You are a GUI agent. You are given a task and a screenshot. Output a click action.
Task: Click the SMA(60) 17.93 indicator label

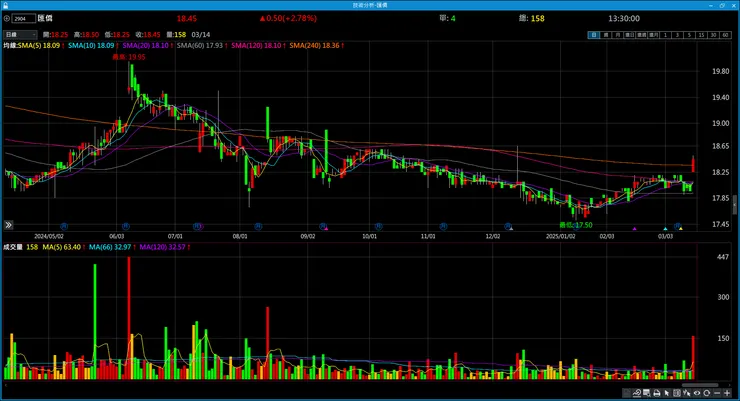pos(200,45)
